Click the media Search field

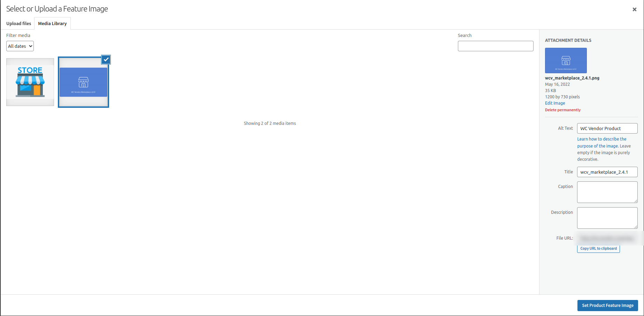click(496, 46)
